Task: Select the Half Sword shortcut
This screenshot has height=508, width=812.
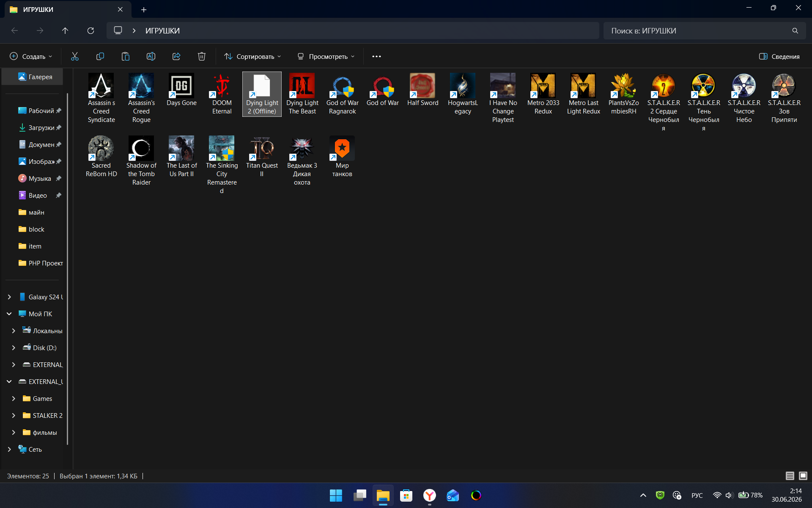Action: [423, 90]
